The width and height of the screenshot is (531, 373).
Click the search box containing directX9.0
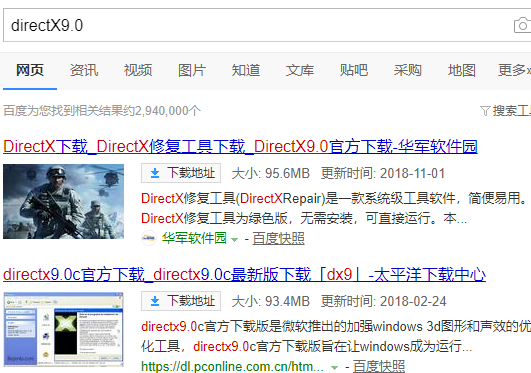267,25
